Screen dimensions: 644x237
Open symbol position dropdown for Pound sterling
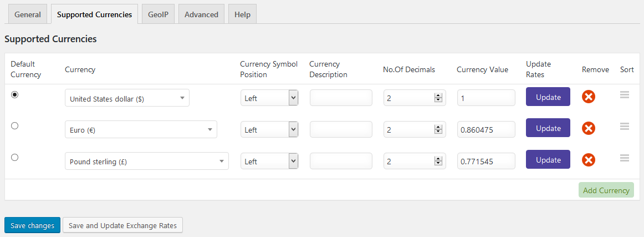tap(270, 162)
